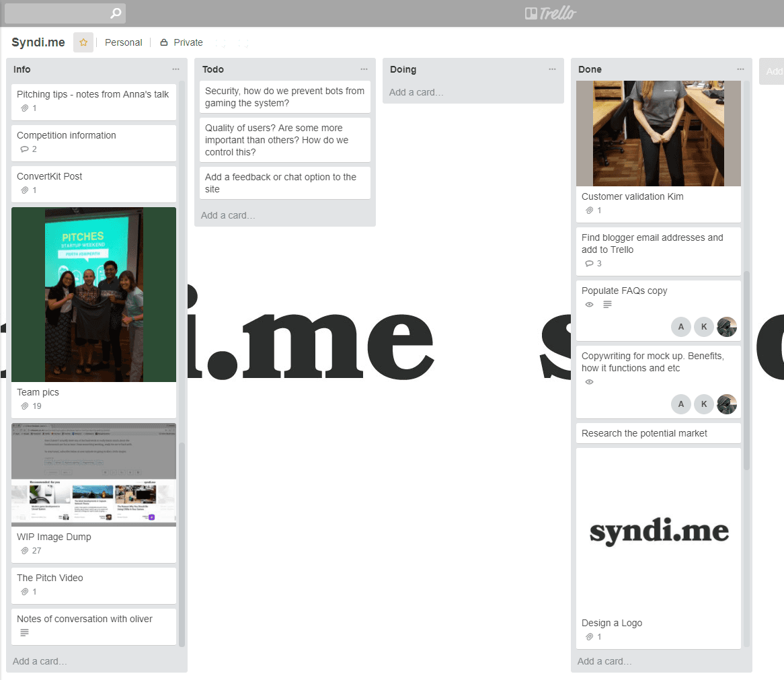Change the Private visibility setting

[x=182, y=42]
